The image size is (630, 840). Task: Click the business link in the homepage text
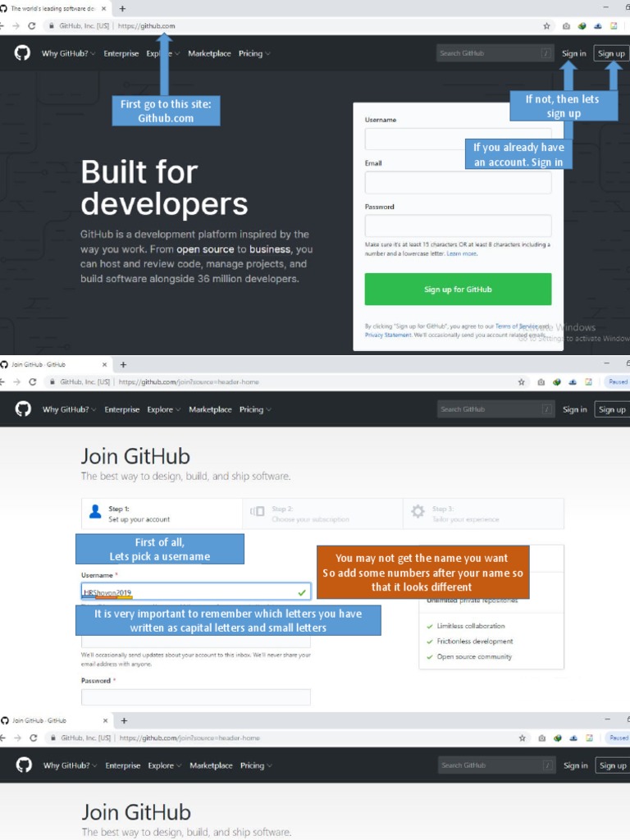[270, 249]
